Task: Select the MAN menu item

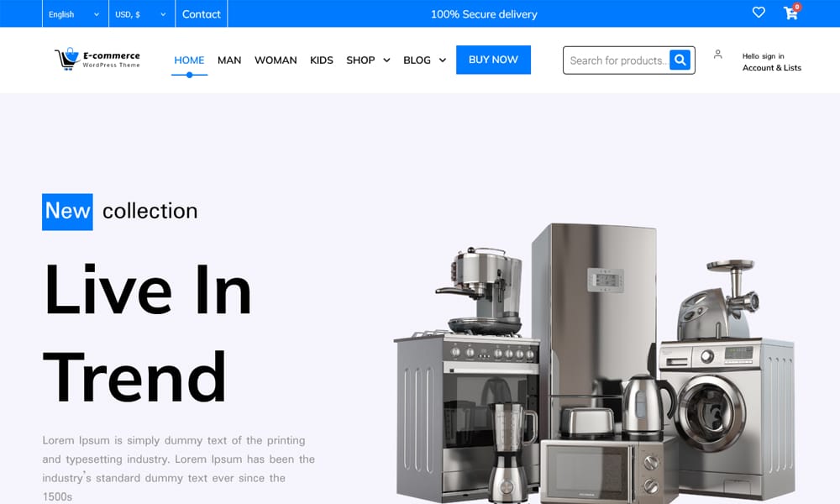Action: [229, 60]
